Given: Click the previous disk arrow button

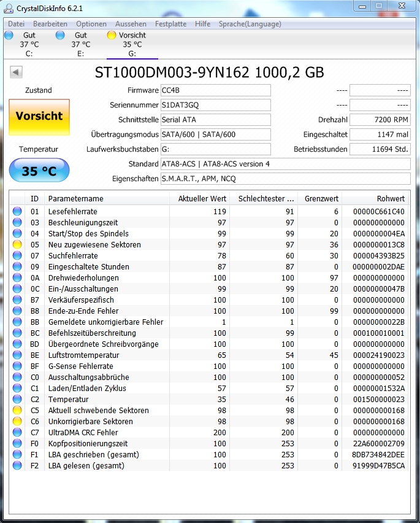Looking at the screenshot, I should (x=16, y=72).
